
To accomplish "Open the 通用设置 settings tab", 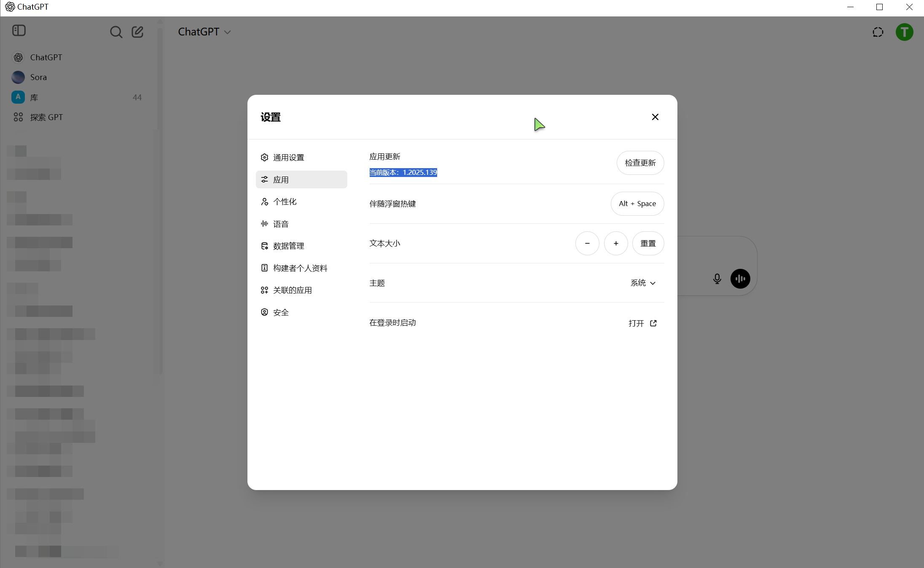I will pos(301,157).
